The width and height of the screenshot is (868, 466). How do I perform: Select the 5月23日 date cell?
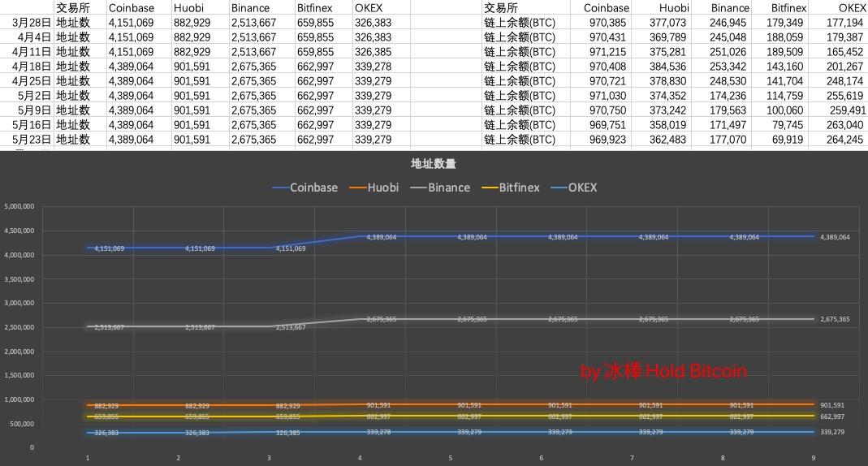(32, 140)
